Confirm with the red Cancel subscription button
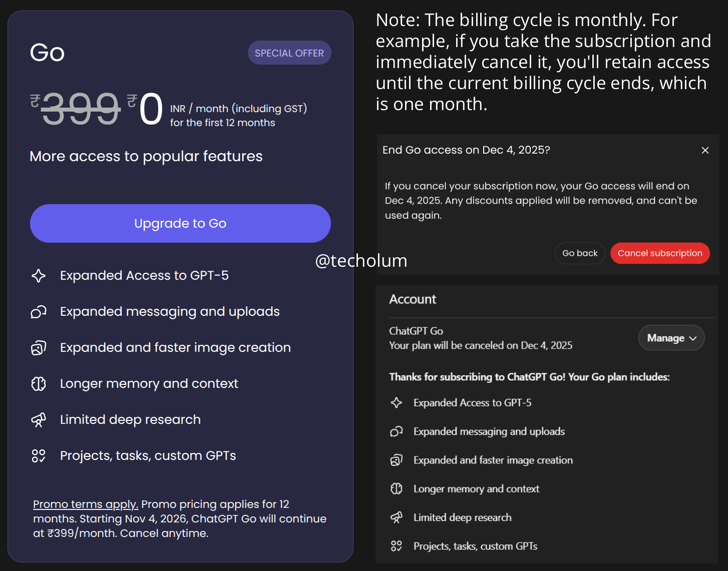 tap(660, 253)
